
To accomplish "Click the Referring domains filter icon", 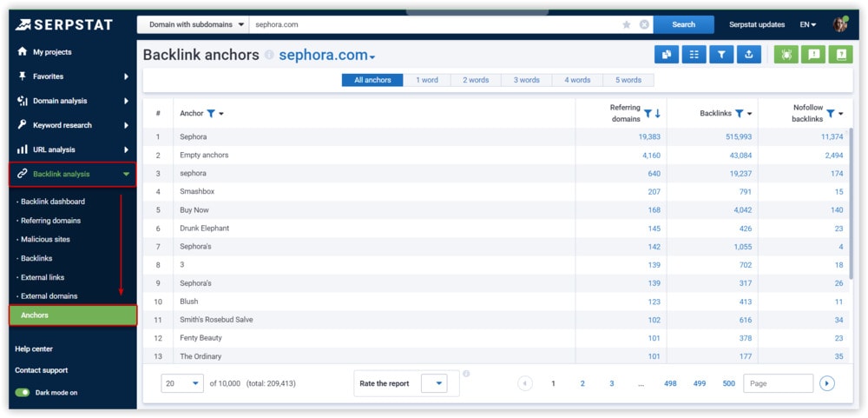I will (x=648, y=114).
